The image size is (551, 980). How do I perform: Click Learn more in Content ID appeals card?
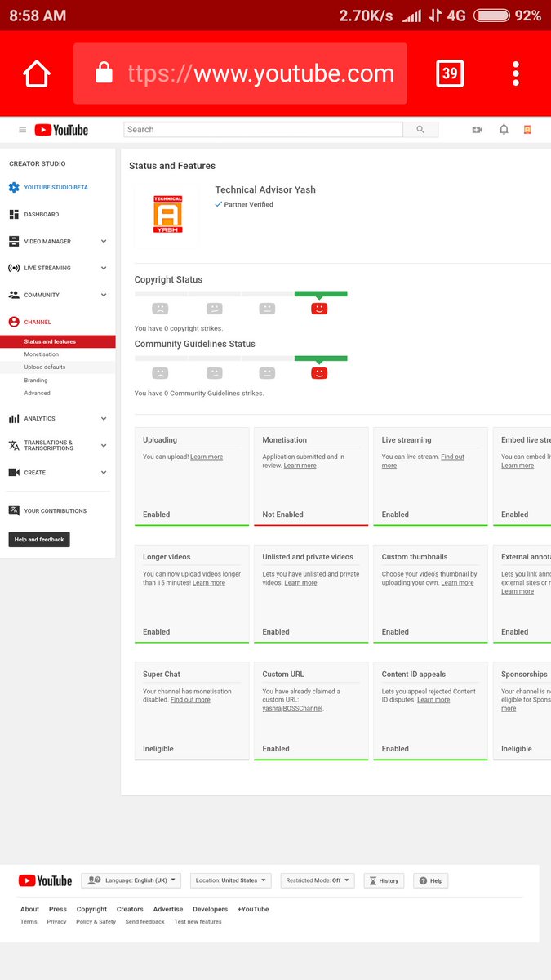[x=433, y=700]
